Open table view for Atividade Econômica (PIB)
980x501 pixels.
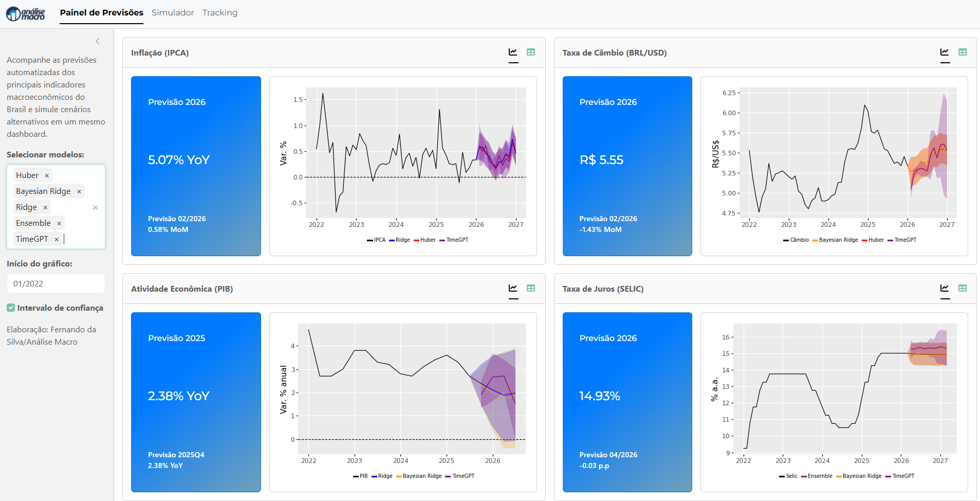point(531,289)
